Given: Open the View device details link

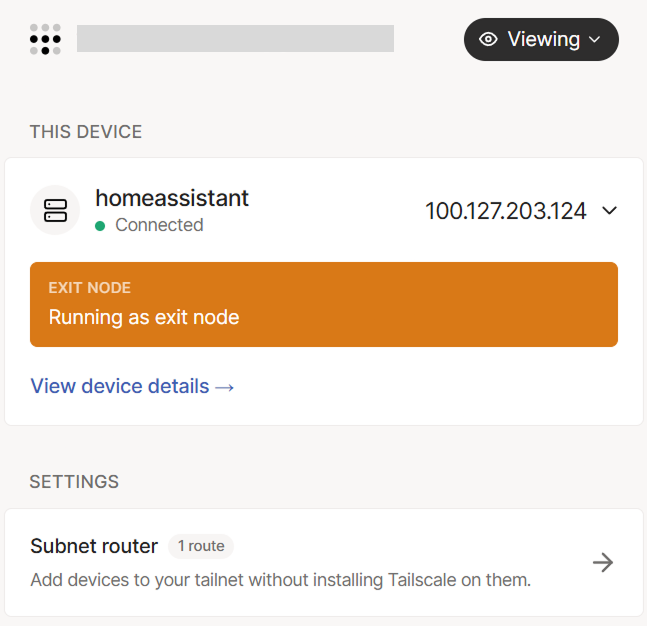Looking at the screenshot, I should (x=120, y=386).
